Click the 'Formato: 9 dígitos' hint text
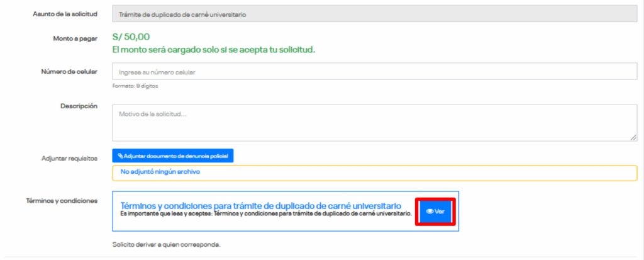Screen dimensions: 644x260 tap(135, 86)
